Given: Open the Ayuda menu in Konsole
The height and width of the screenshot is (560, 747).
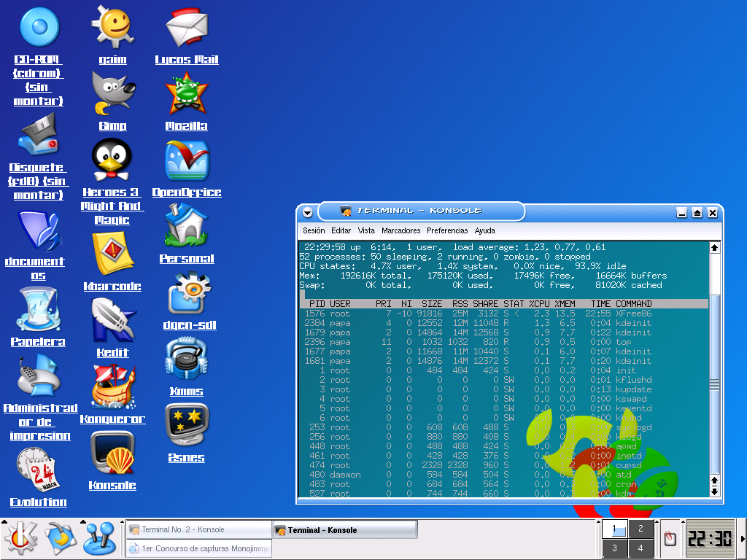Looking at the screenshot, I should tap(485, 230).
